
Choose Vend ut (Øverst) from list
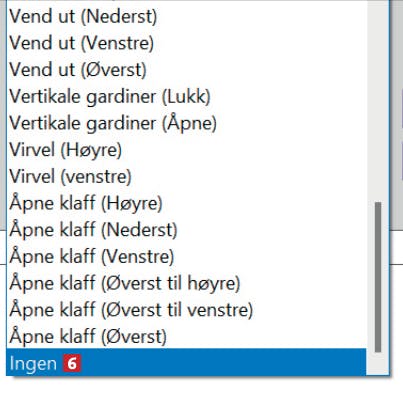coord(186,70)
